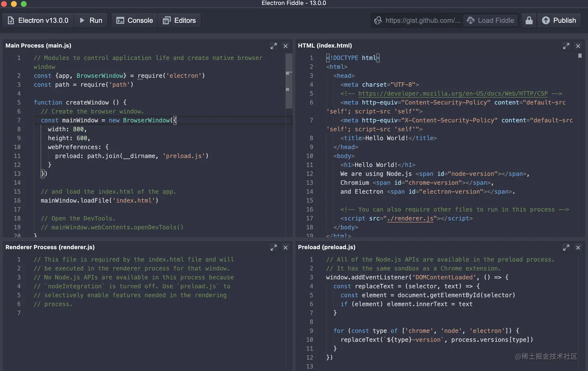
Task: Click 'createWindow' function name in main.js
Action: [87, 102]
